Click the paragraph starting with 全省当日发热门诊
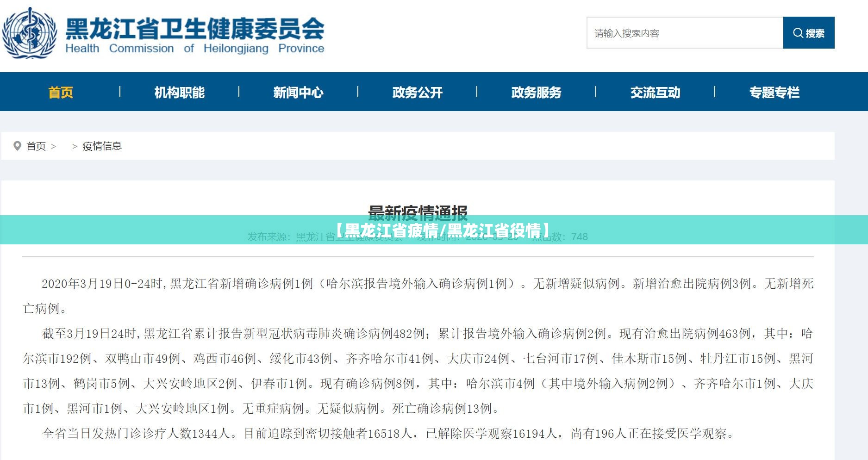 388,434
